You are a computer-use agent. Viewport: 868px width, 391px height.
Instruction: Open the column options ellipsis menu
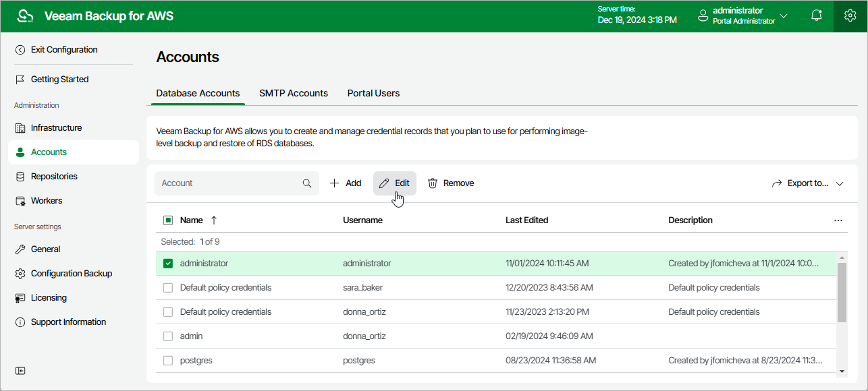(838, 220)
